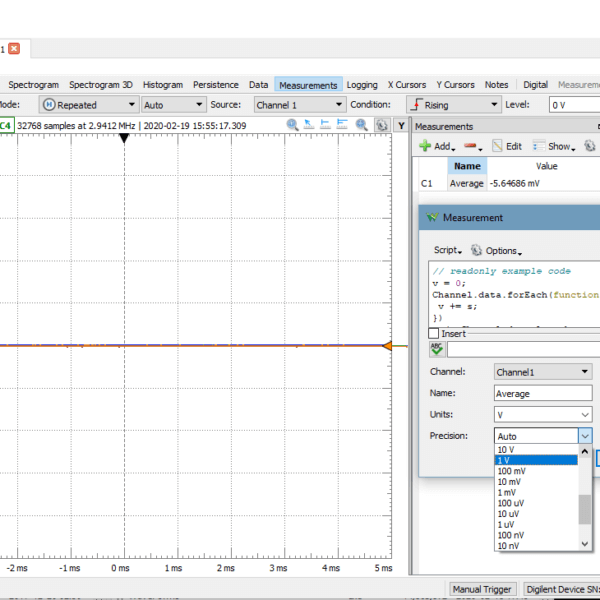Show the Digital channels view
The height and width of the screenshot is (600, 600).
(x=535, y=85)
